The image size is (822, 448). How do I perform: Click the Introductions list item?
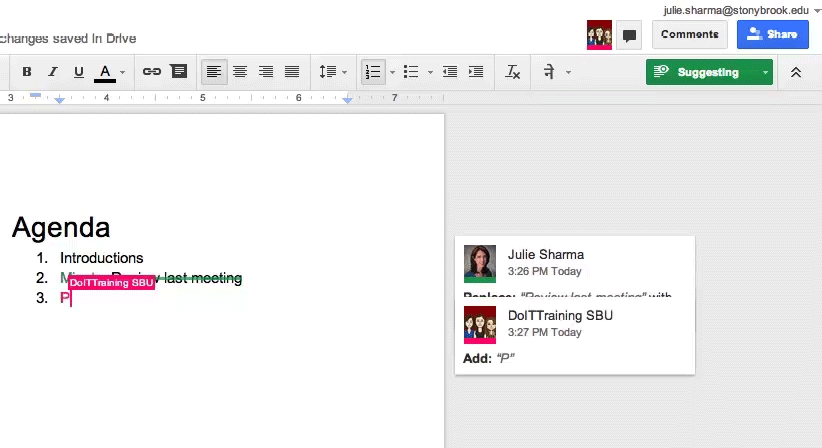tap(102, 258)
